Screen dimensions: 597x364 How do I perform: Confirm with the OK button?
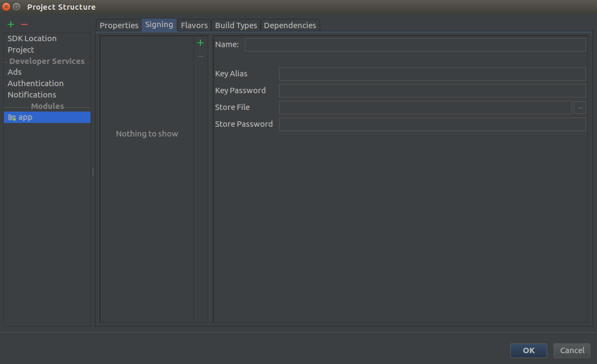[x=528, y=350]
